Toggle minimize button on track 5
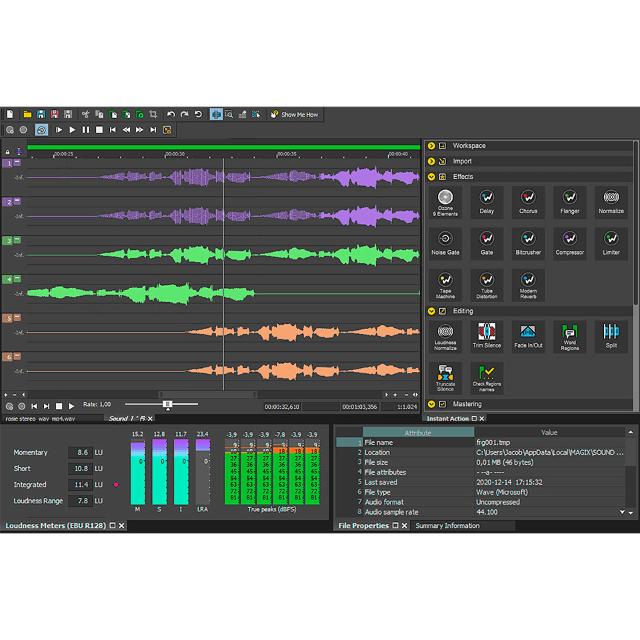 tap(17, 318)
